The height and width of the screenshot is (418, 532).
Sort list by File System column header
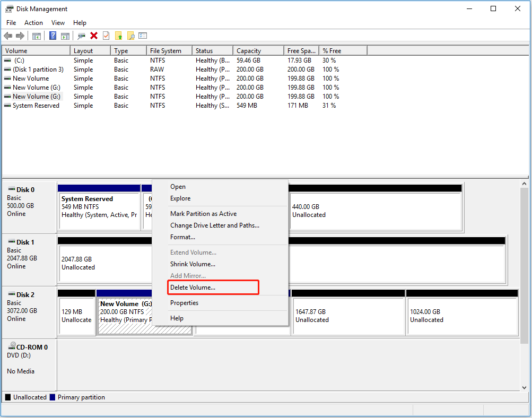(x=165, y=51)
